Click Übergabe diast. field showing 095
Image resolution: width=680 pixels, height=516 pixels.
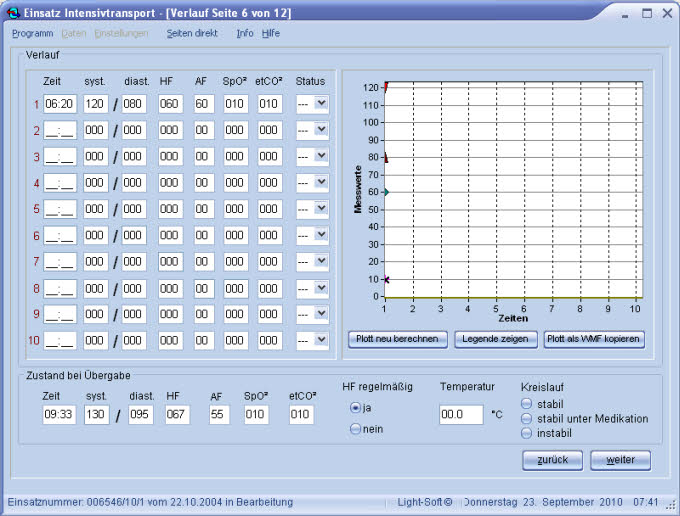point(141,415)
